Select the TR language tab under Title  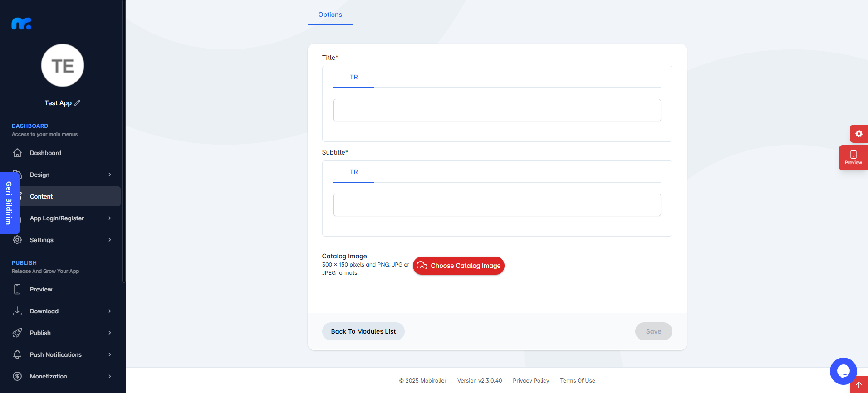pyautogui.click(x=354, y=77)
